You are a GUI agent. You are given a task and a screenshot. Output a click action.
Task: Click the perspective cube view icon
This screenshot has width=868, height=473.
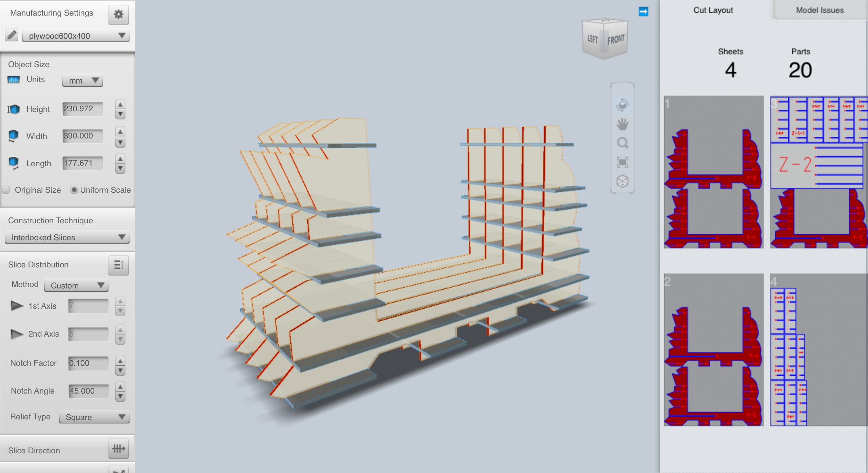coord(623,181)
